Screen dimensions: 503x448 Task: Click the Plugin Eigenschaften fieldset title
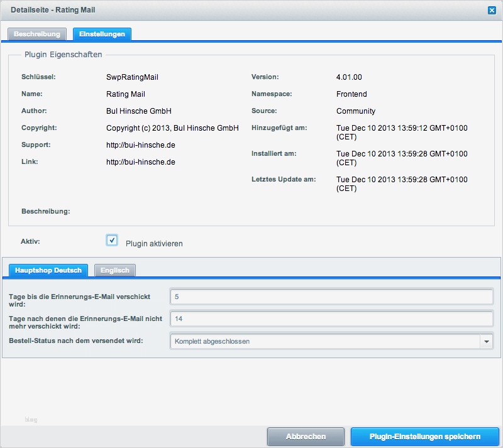64,55
